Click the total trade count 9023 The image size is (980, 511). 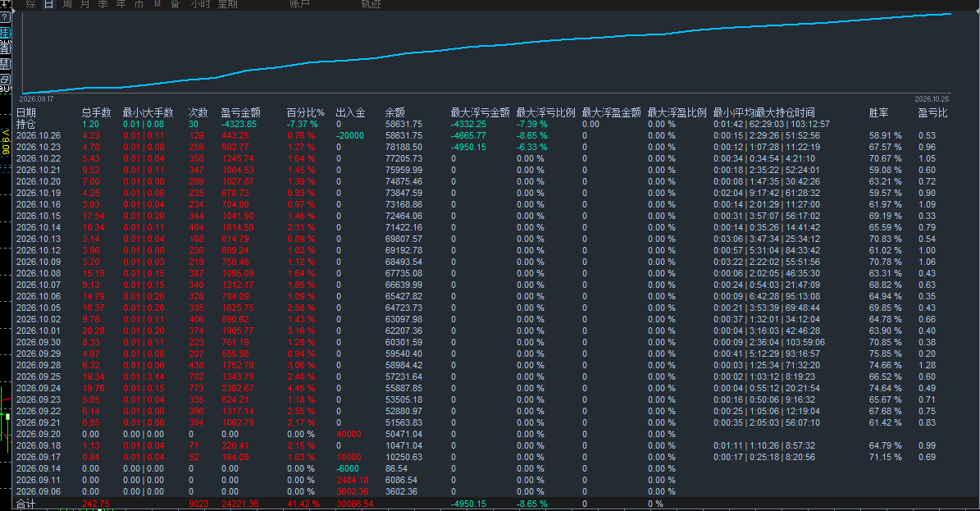click(x=198, y=504)
